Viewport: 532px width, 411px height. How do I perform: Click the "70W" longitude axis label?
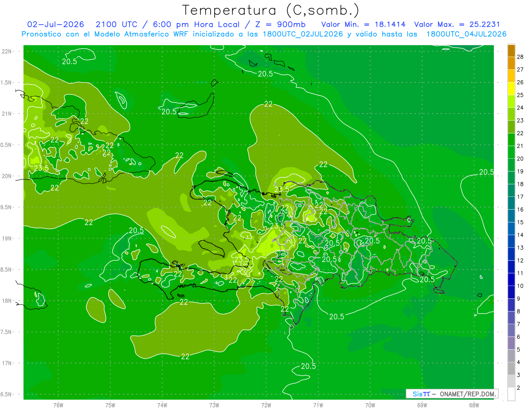(x=370, y=405)
